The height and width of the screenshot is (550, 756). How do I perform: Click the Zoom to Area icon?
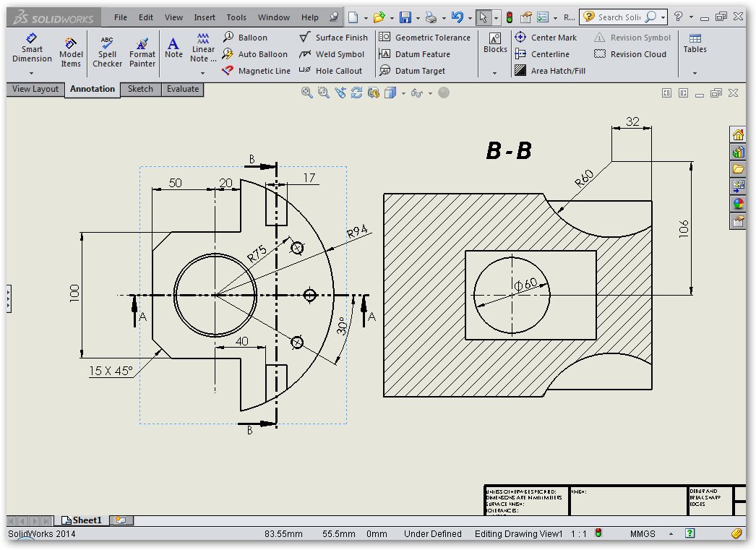pos(324,93)
